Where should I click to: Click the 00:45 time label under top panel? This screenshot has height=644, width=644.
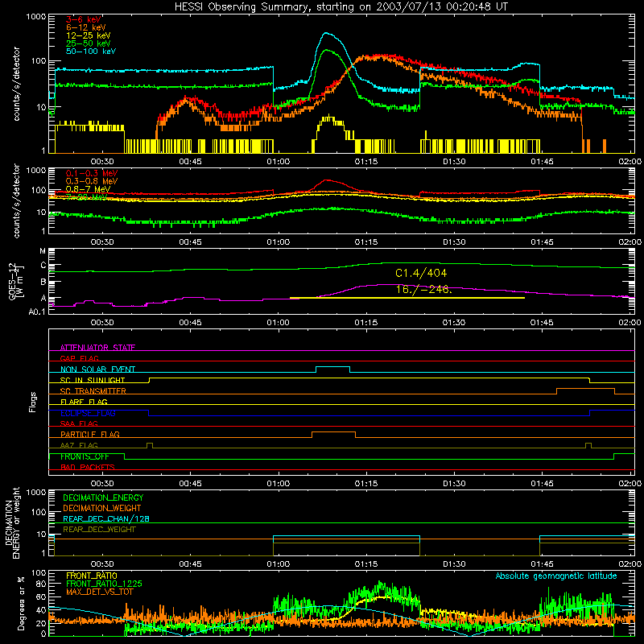point(190,162)
